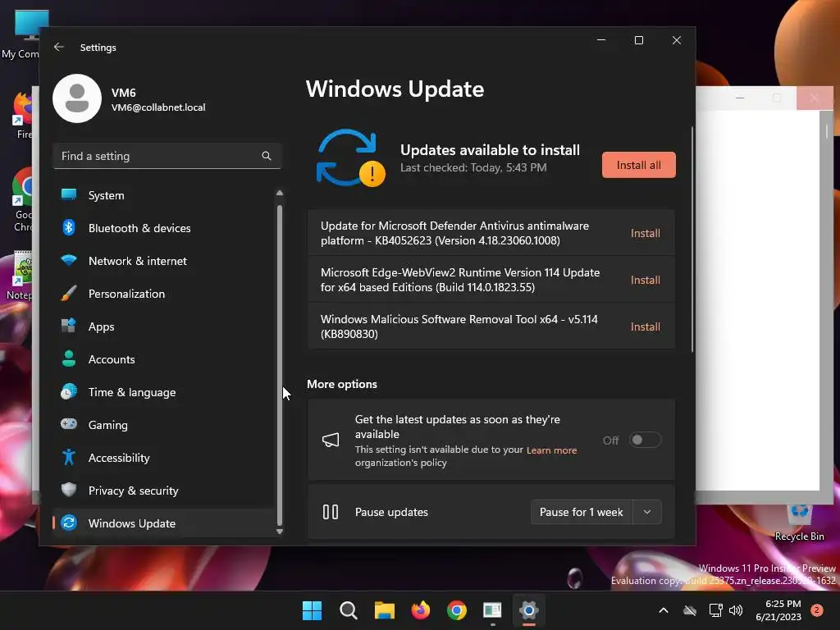Click the Personalization paintbrush icon
Screen dimensions: 840x630
tap(69, 294)
